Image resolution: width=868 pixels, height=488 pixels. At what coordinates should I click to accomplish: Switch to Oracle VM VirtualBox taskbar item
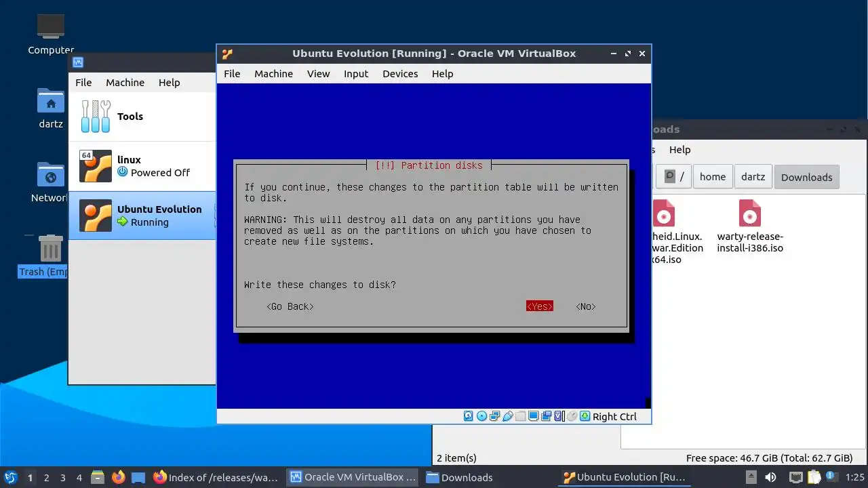point(353,477)
